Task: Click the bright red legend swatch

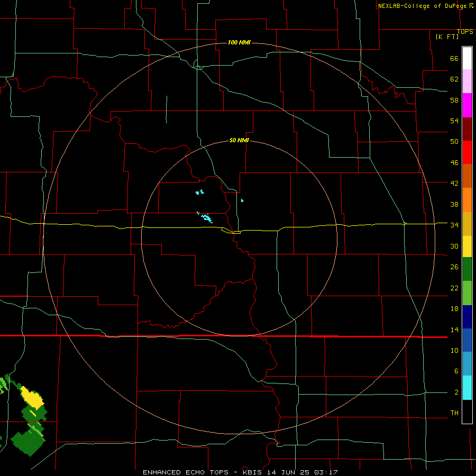Action: [x=467, y=152]
